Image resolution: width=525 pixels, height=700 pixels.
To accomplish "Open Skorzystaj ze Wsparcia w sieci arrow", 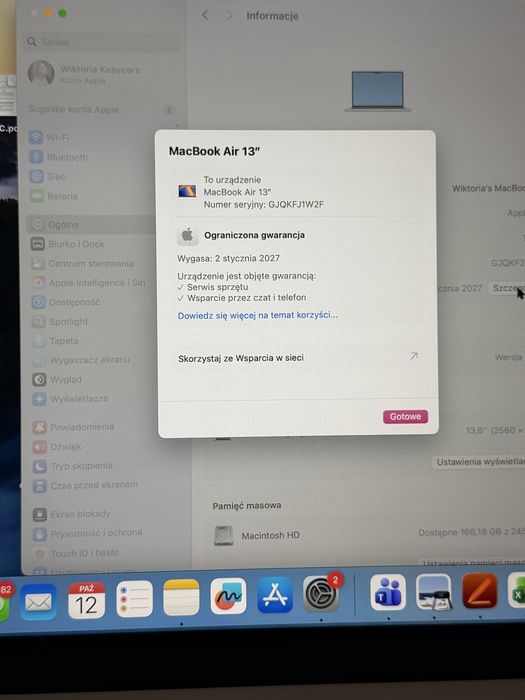I will tap(414, 356).
